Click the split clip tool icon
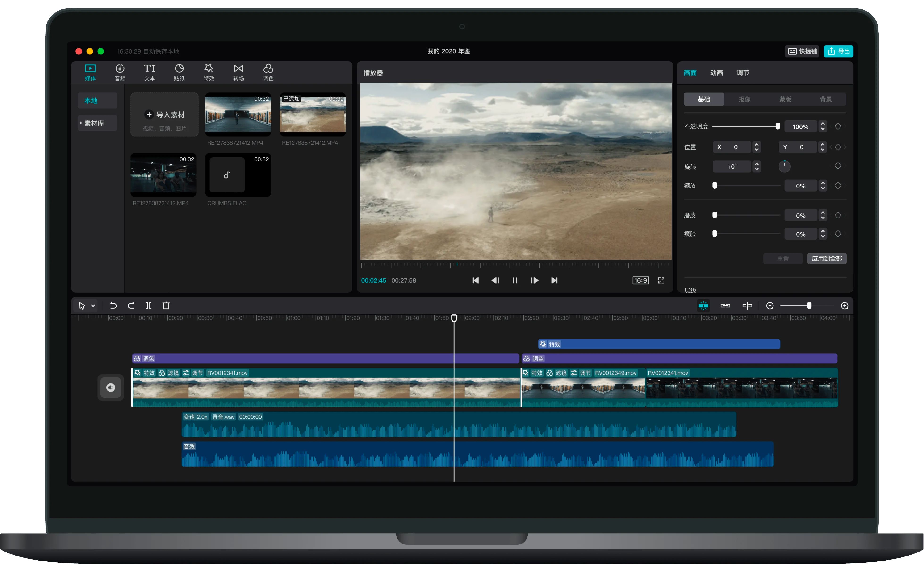 149,305
